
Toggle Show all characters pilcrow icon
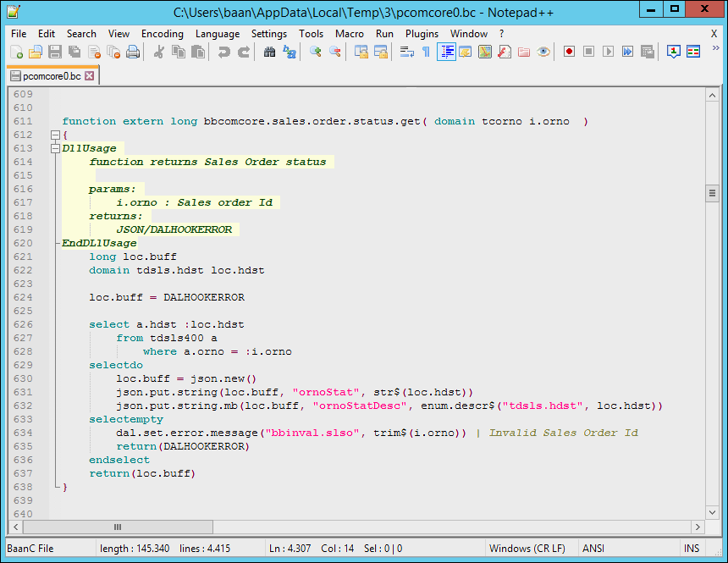(426, 52)
